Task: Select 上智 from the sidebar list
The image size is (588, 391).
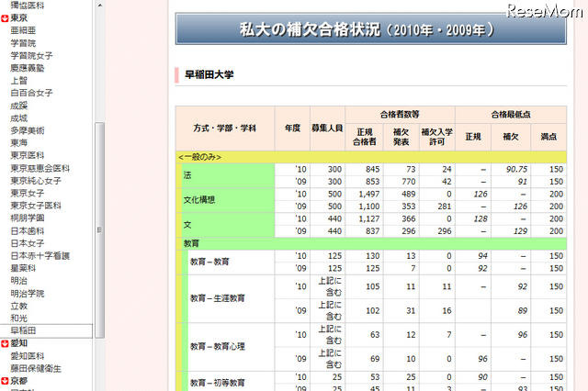Action: pos(18,81)
